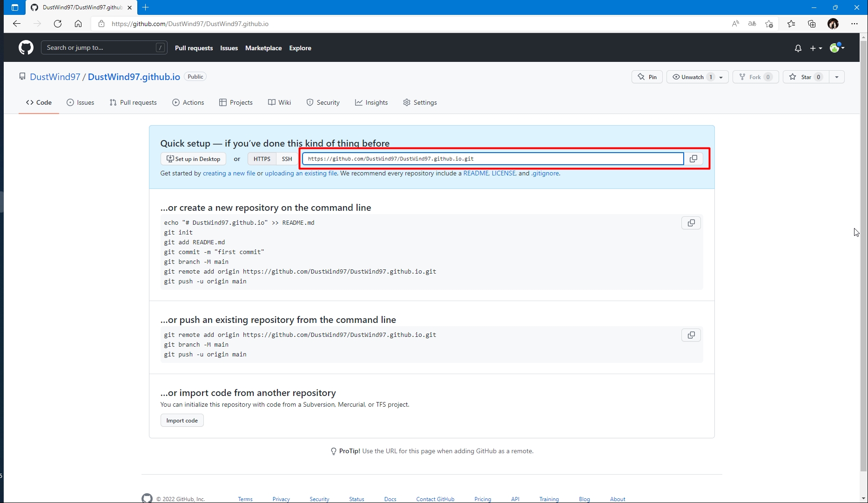Click the Fork button
The height and width of the screenshot is (503, 868).
point(756,77)
